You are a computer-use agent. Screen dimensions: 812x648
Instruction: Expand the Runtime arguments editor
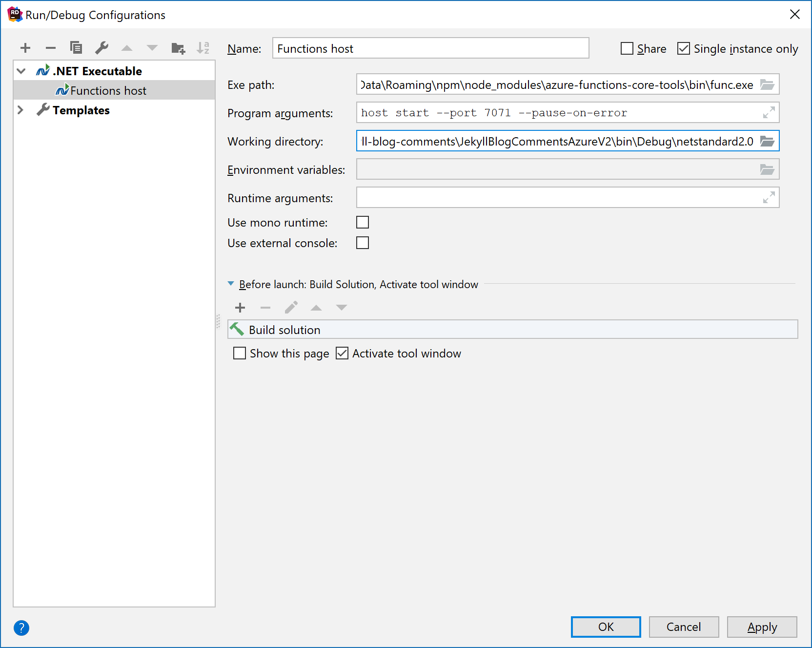[770, 197]
